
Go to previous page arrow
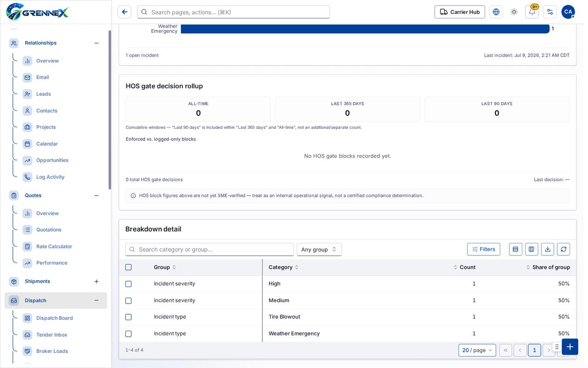(520, 350)
